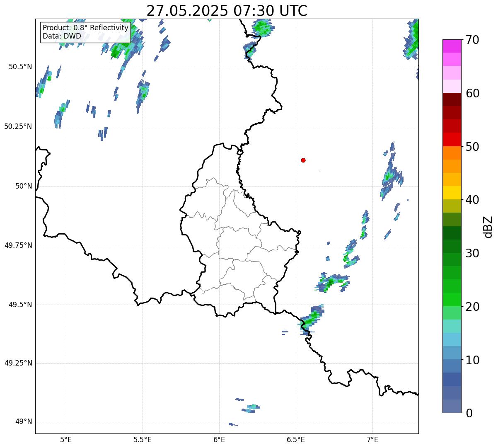The width and height of the screenshot is (498, 448).
Task: Click the orange colorbar segment below 50
Action: click(452, 153)
